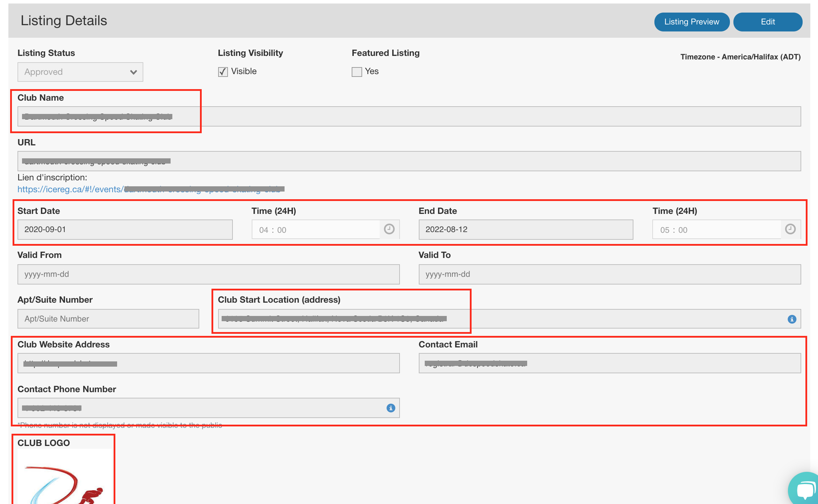Click the info icon in Club Start Location field
The width and height of the screenshot is (818, 504).
792,319
